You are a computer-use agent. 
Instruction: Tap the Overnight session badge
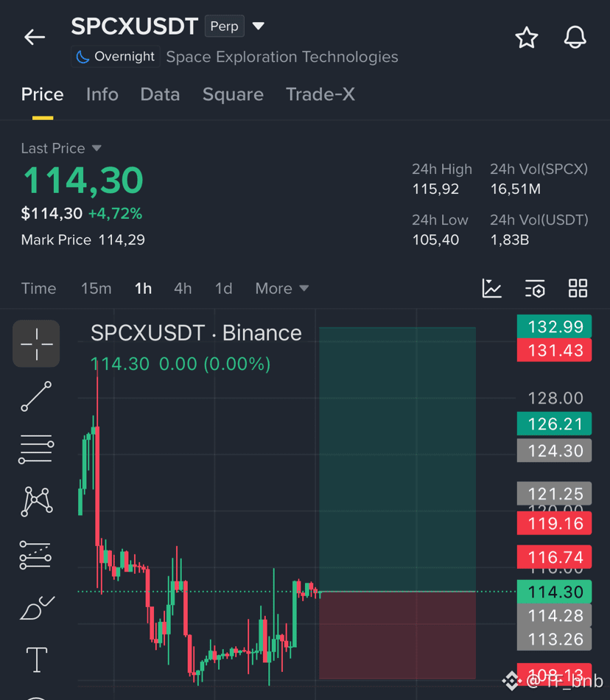pos(116,57)
